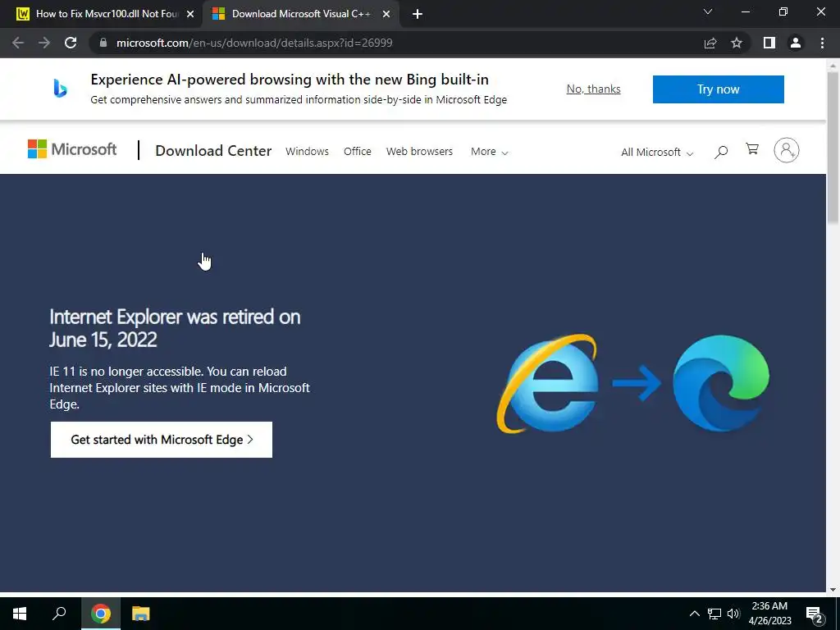Open the Windows menu item
This screenshot has height=630, width=840.
tap(307, 152)
